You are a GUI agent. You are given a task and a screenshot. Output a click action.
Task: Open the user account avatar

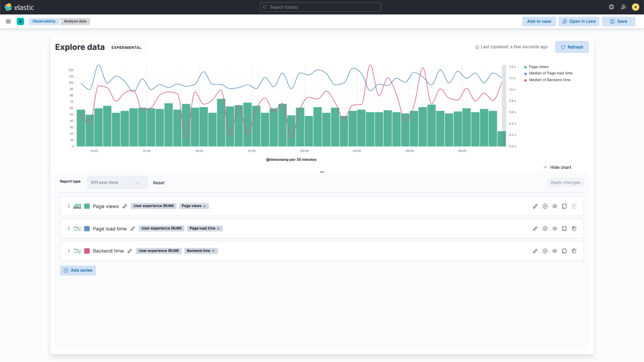coord(635,7)
